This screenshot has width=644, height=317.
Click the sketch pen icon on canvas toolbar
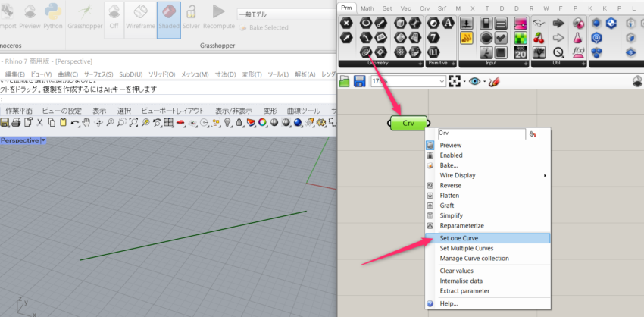click(x=494, y=81)
